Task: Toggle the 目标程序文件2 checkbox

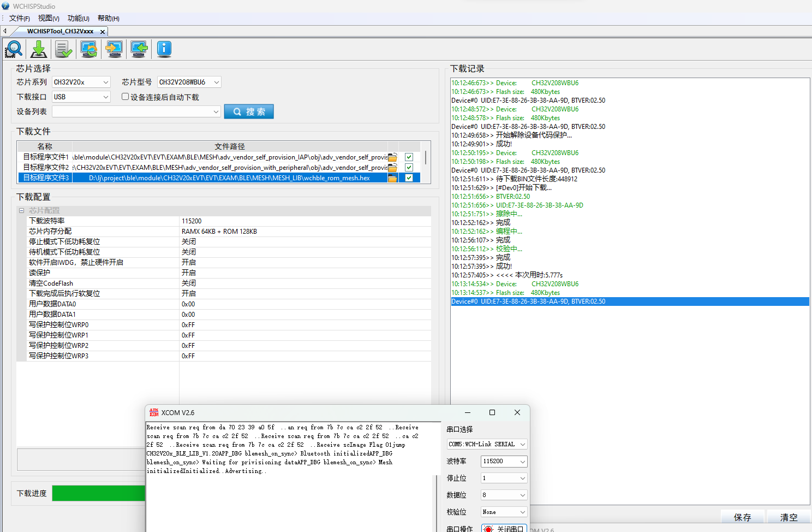Action: click(409, 168)
